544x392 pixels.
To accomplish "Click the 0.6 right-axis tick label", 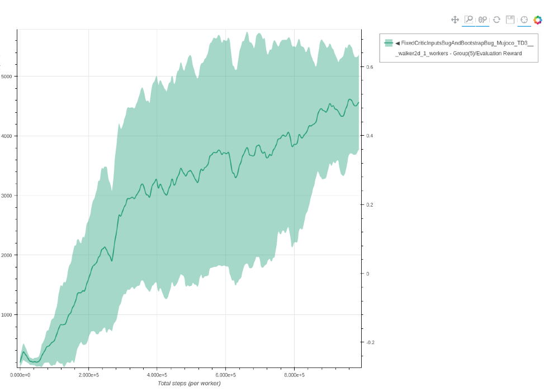I will click(x=370, y=67).
